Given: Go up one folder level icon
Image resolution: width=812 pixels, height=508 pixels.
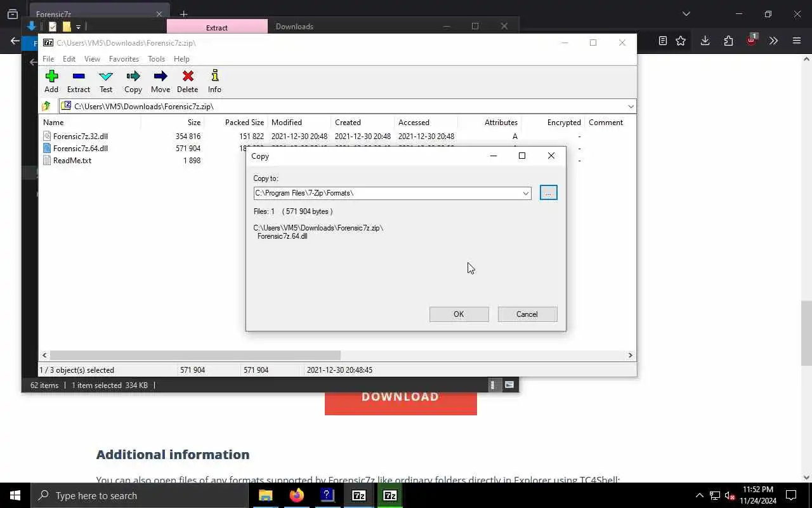Looking at the screenshot, I should (x=46, y=106).
